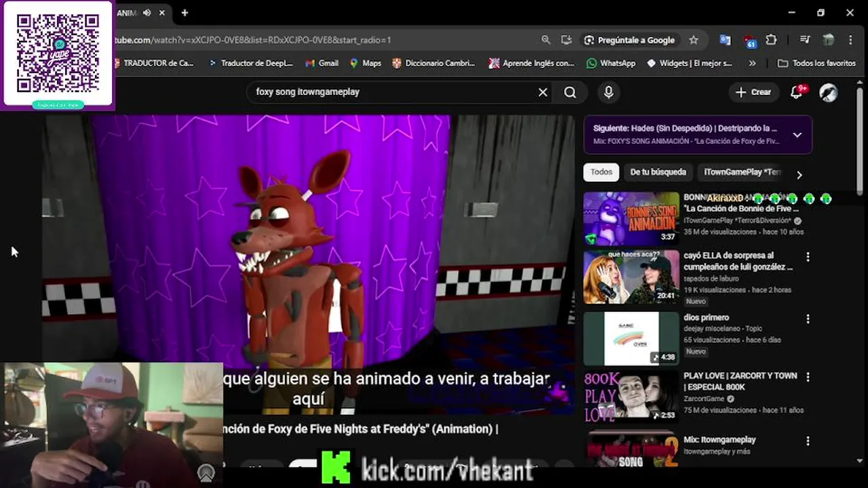
Task: Close the current YouTube tab
Action: coord(162,13)
